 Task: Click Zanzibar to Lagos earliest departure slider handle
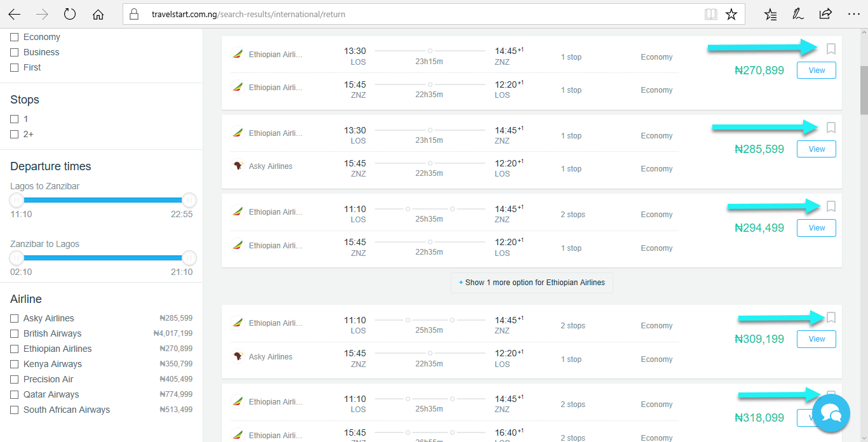pos(17,258)
